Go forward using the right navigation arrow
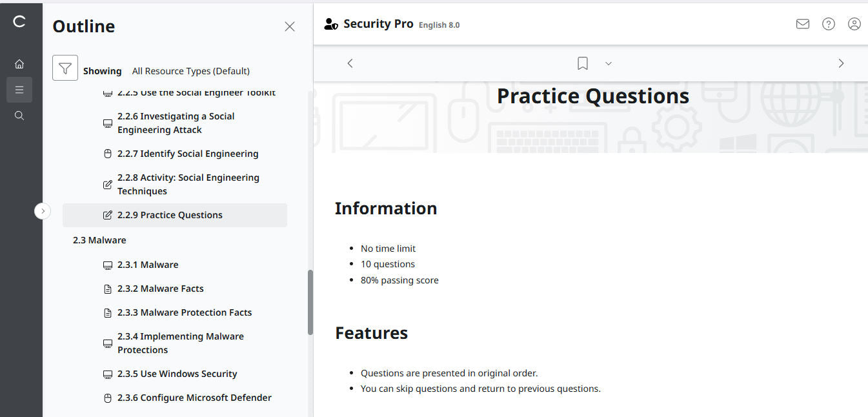This screenshot has height=417, width=868. tap(841, 63)
